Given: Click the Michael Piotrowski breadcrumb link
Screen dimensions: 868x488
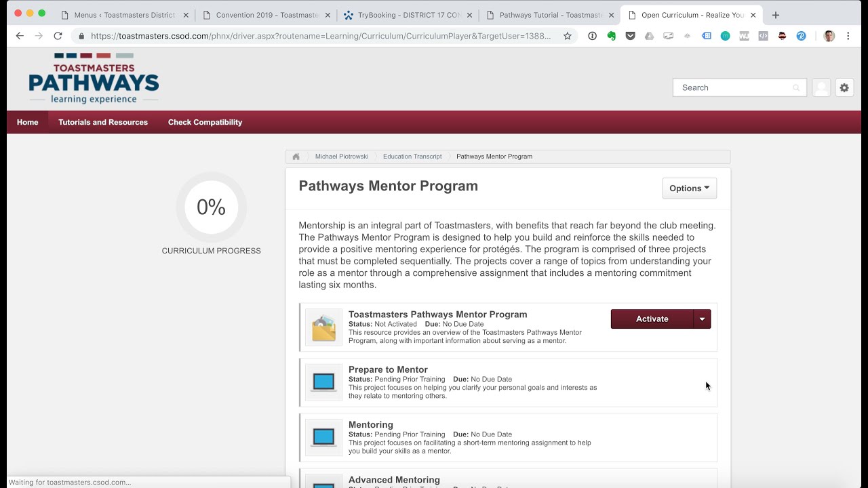Looking at the screenshot, I should pos(342,157).
